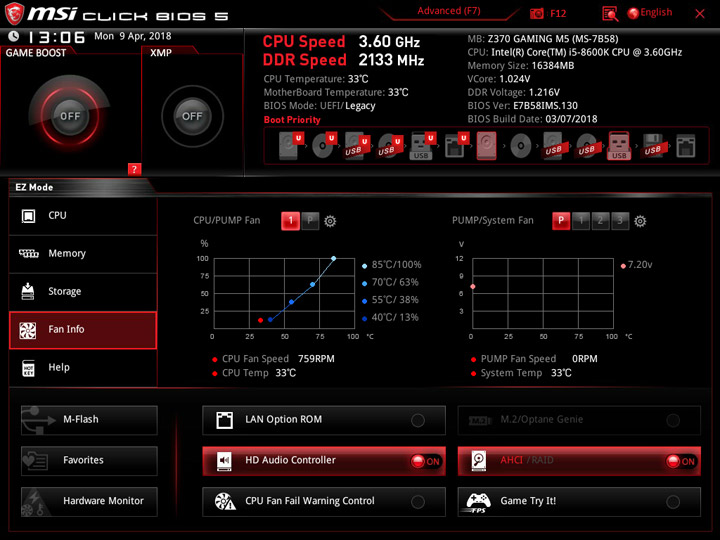Toggle M.2/Optane Genie option
The height and width of the screenshot is (540, 720).
[579, 420]
